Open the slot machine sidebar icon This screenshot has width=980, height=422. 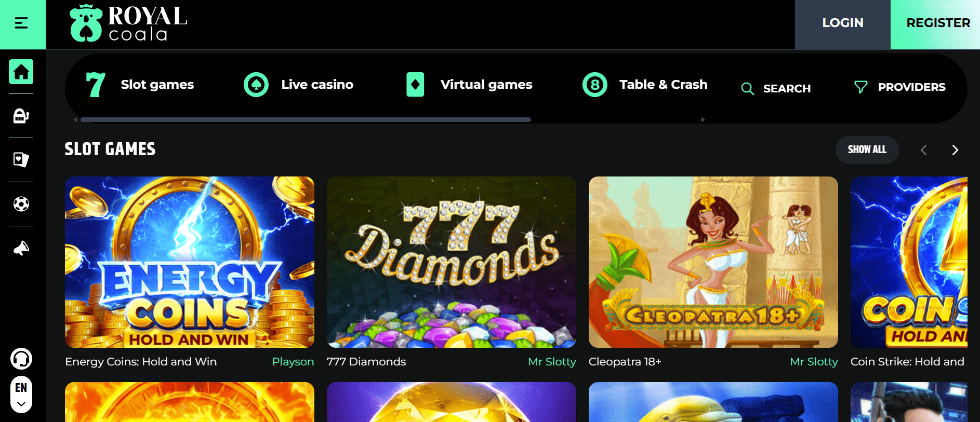click(x=21, y=116)
